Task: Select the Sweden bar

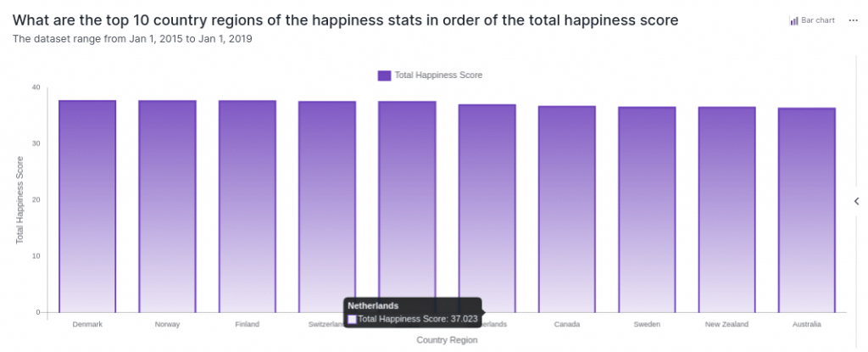Action: pos(647,210)
